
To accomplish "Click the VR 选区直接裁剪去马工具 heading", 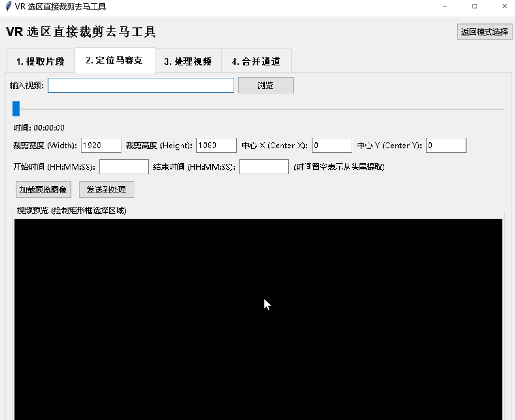I will (x=81, y=32).
